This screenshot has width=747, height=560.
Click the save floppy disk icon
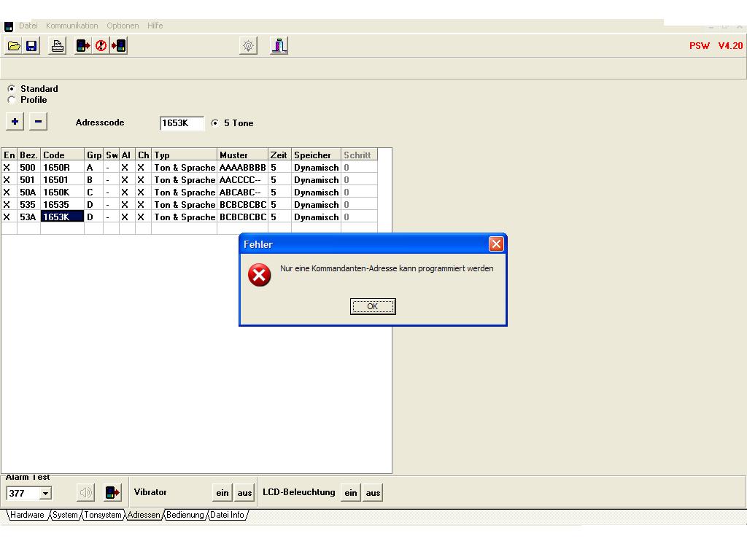[x=31, y=46]
